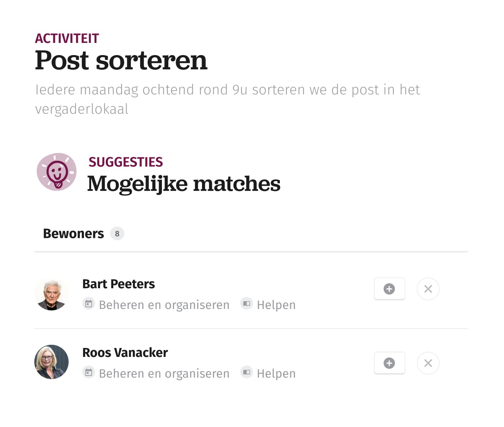Click the Bewoners count badge 8
Viewport: 504px width, 427px height.
coord(117,234)
